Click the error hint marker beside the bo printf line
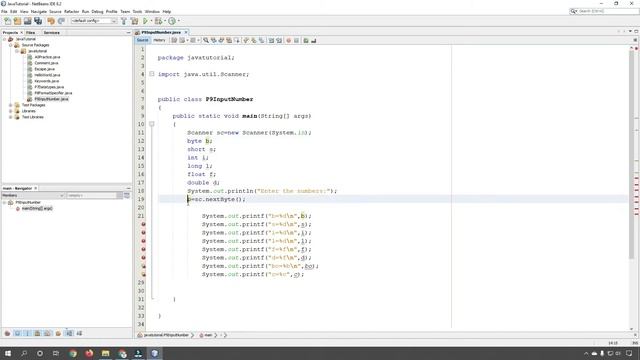The height and width of the screenshot is (360, 640). click(143, 266)
